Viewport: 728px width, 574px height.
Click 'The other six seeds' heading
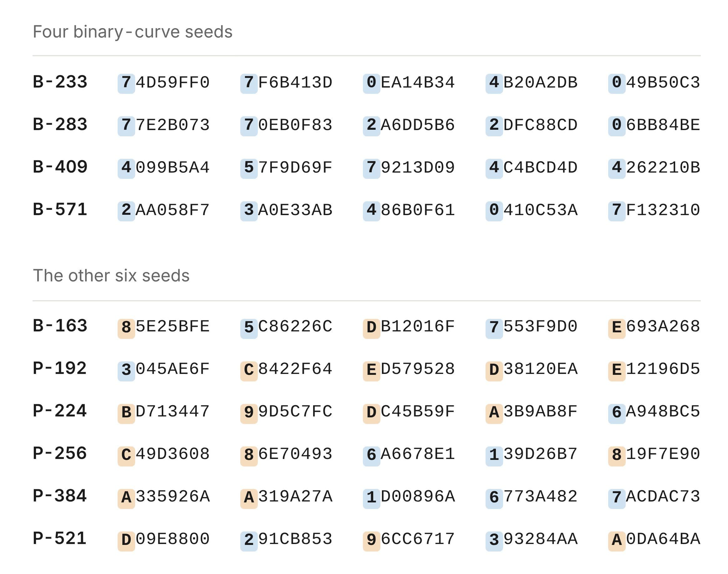pos(111,275)
